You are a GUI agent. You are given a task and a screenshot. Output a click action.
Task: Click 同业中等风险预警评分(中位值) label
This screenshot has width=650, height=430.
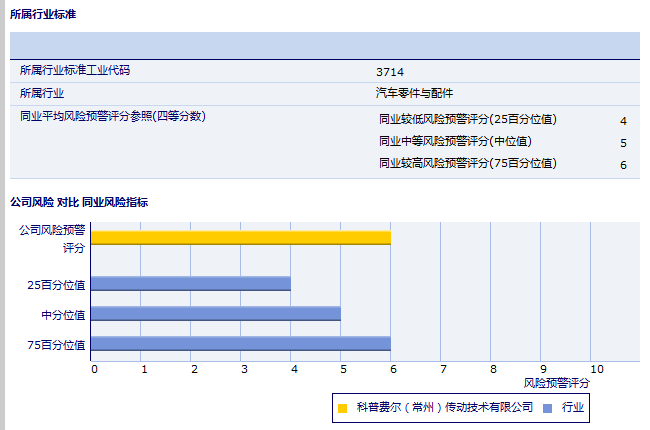[x=455, y=142]
